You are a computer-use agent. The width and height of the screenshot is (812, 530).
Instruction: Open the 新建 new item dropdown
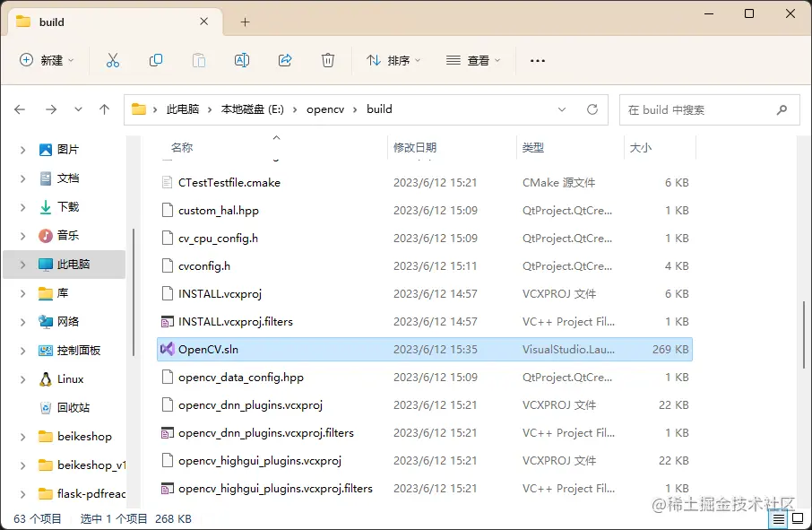(x=47, y=61)
